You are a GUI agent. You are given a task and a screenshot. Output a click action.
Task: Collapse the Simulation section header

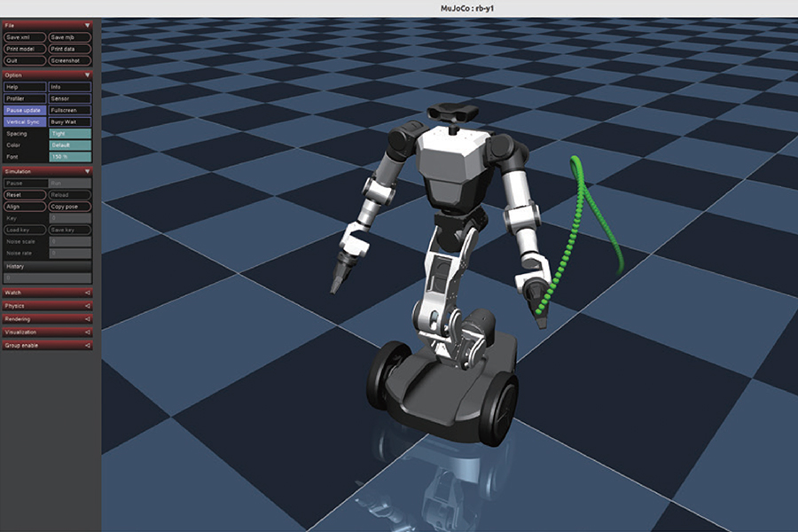pos(47,171)
